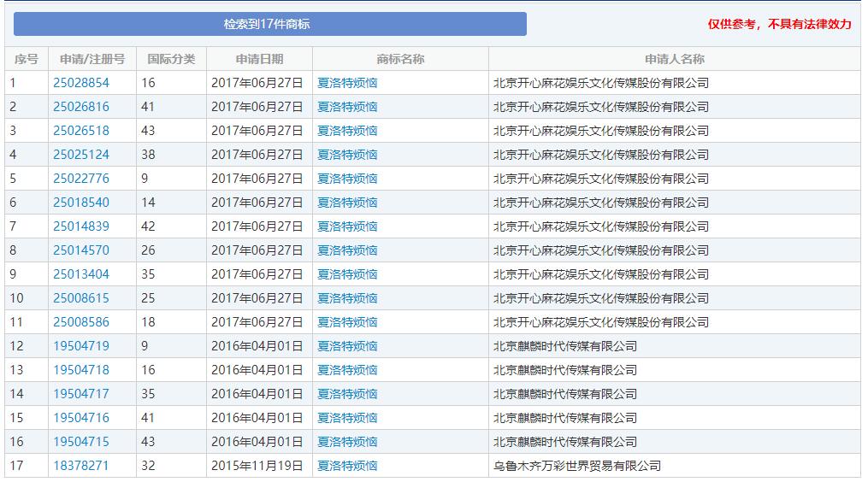Open registration number 25026816

click(x=81, y=107)
